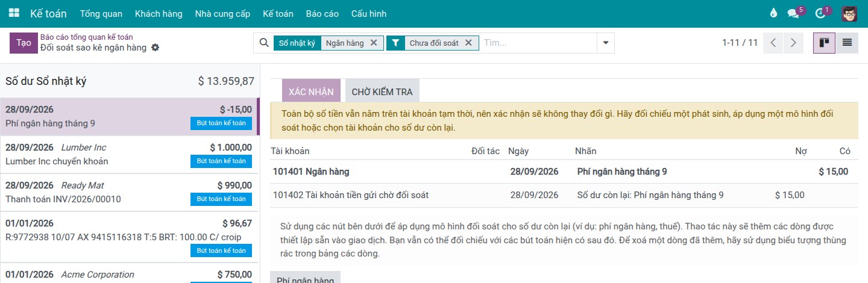Select the Phí ngân hàng tháng 9 statement line
Viewport: 868px width, 283px height.
[x=129, y=117]
